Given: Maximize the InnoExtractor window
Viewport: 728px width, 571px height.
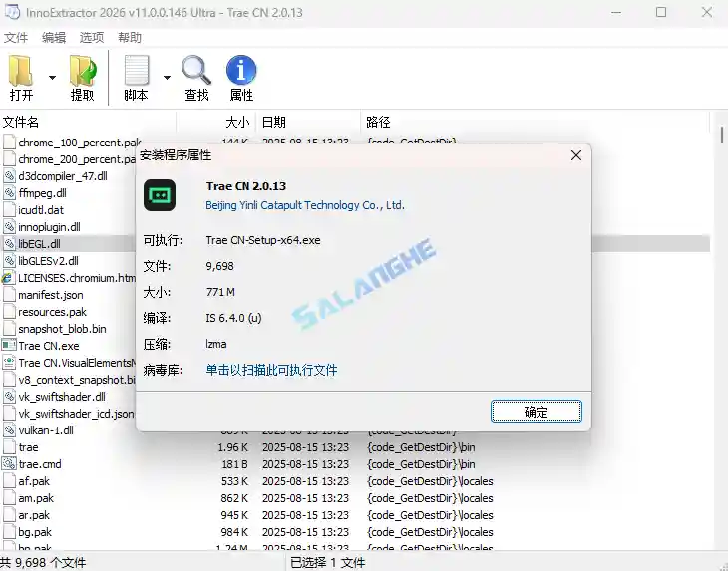Looking at the screenshot, I should click(661, 12).
